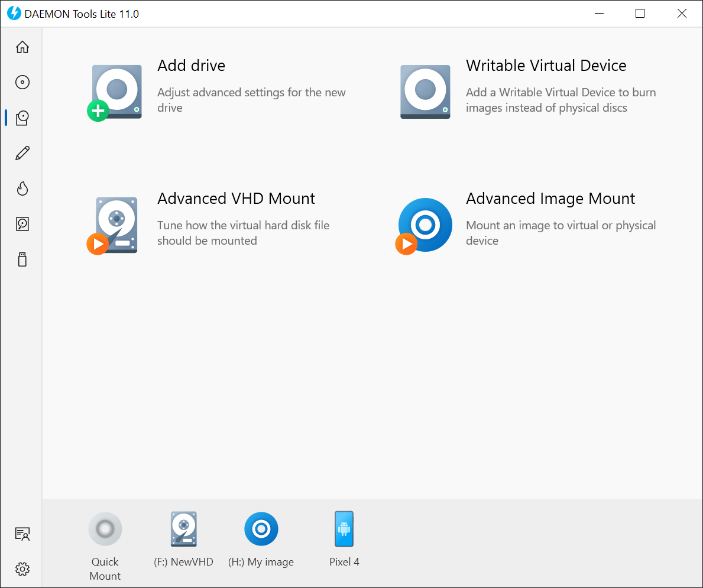Click the Drives sidebar icon
Screen dimensions: 703x588
(x=22, y=118)
